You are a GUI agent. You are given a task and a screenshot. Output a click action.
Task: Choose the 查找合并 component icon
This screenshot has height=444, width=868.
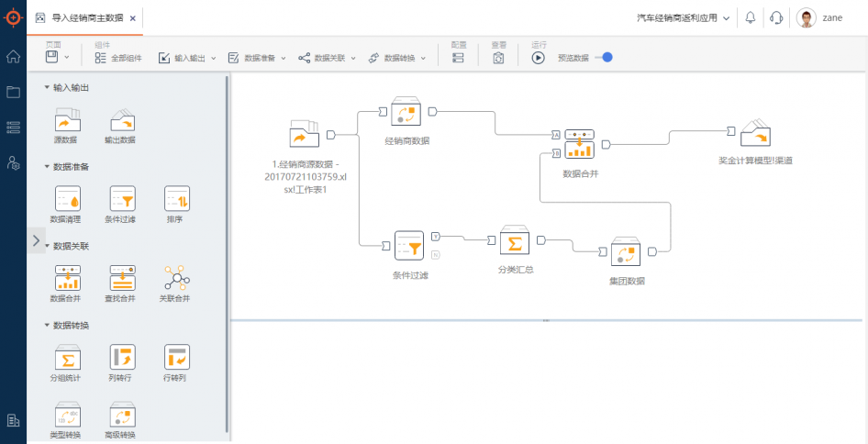pos(122,278)
